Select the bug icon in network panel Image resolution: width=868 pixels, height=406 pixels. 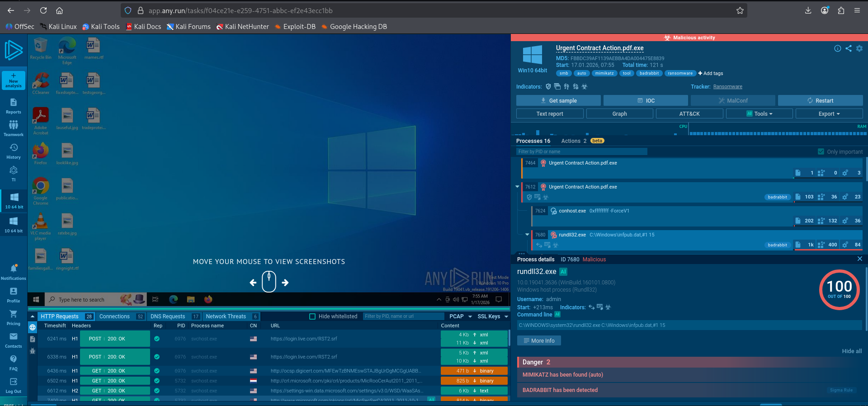click(33, 351)
